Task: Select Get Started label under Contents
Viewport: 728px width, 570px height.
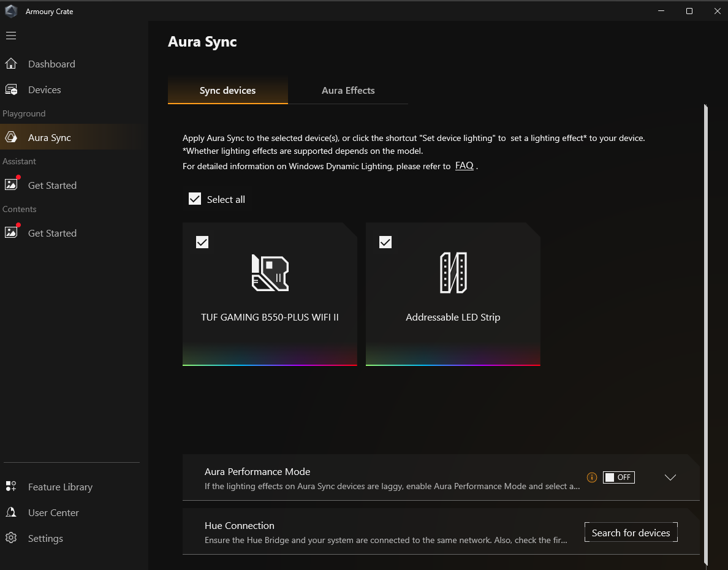Action: click(x=52, y=233)
